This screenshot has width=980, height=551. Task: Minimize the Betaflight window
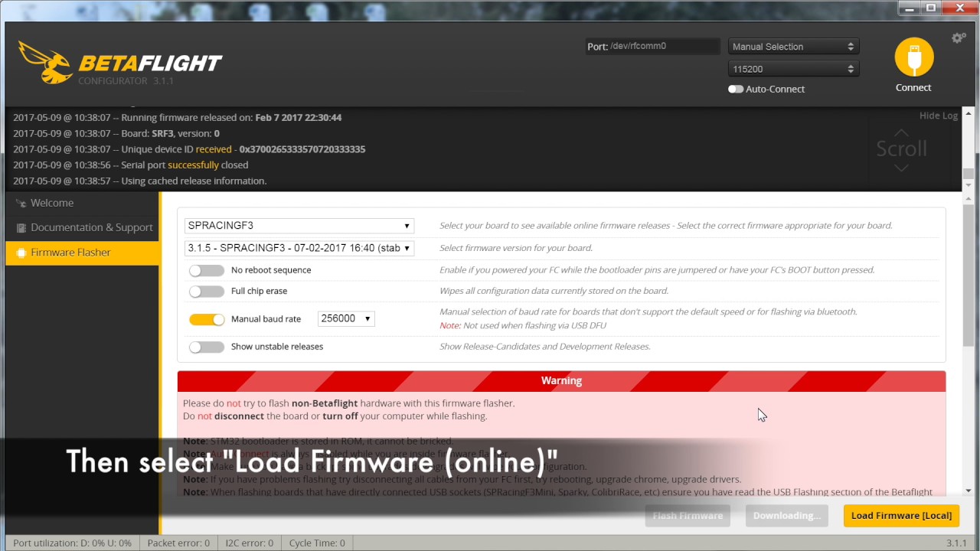(909, 8)
